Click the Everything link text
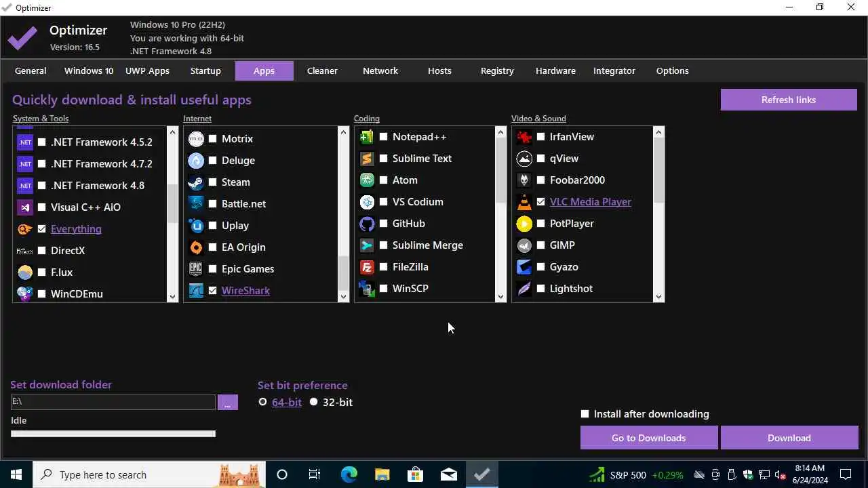868x488 pixels. [x=76, y=229]
